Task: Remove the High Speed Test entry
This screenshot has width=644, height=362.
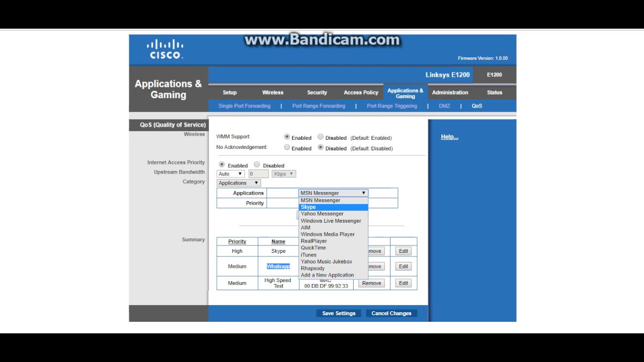Action: click(x=371, y=283)
